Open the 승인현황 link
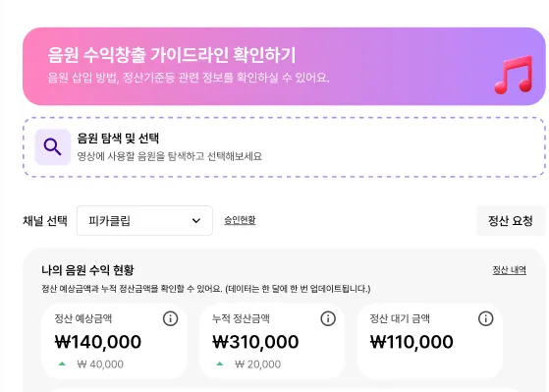The height and width of the screenshot is (392, 549). (240, 220)
